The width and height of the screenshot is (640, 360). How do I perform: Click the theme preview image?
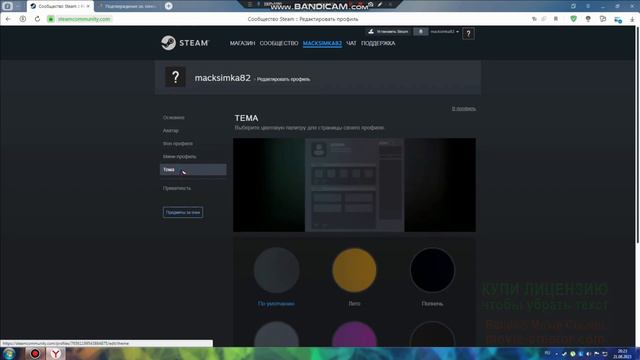354,185
